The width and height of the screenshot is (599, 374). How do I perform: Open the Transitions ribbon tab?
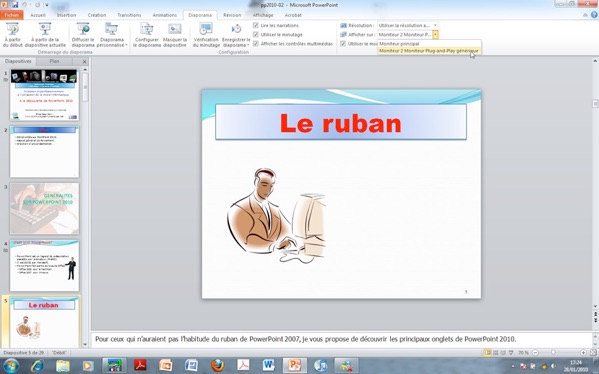pyautogui.click(x=129, y=15)
